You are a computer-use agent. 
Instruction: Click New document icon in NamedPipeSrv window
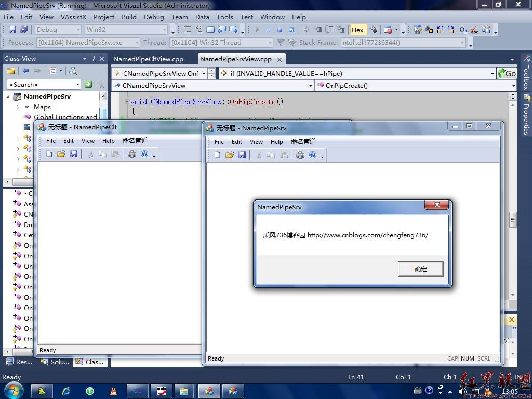[x=218, y=155]
